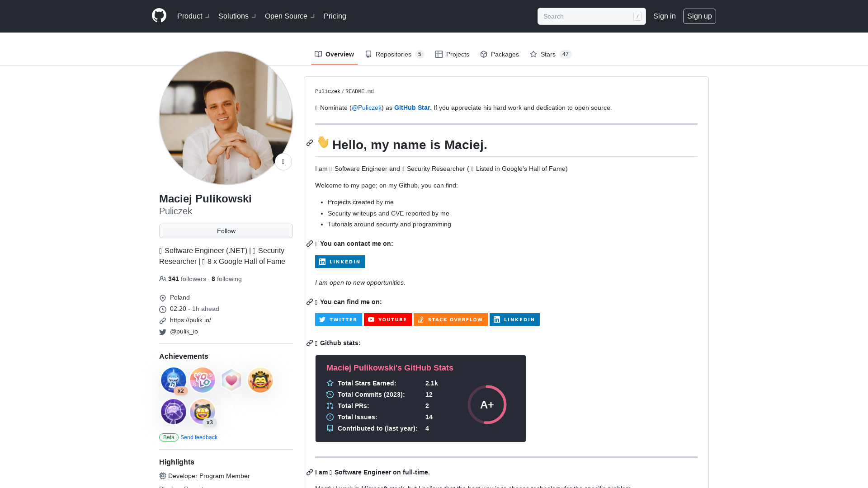Click the 'Puliczek' username text
This screenshot has height=488, width=868.
click(x=175, y=211)
